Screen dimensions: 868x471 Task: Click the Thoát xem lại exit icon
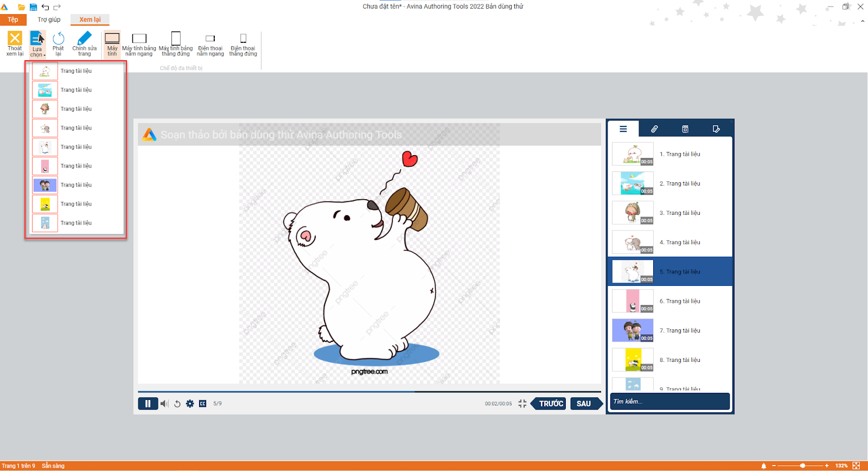pyautogui.click(x=15, y=43)
